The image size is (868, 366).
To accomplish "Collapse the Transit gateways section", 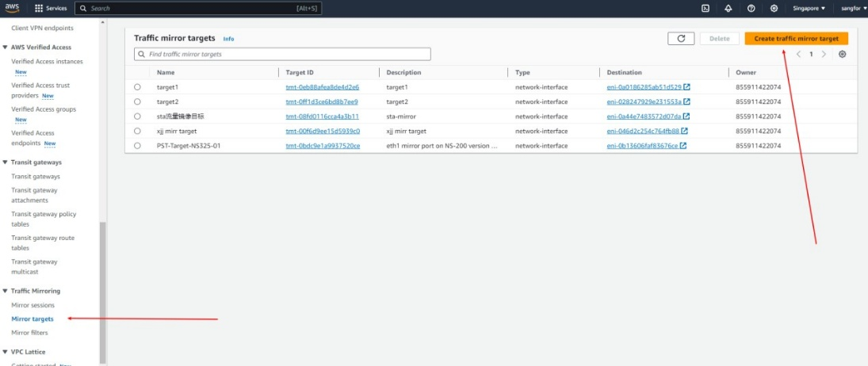I will coord(6,162).
